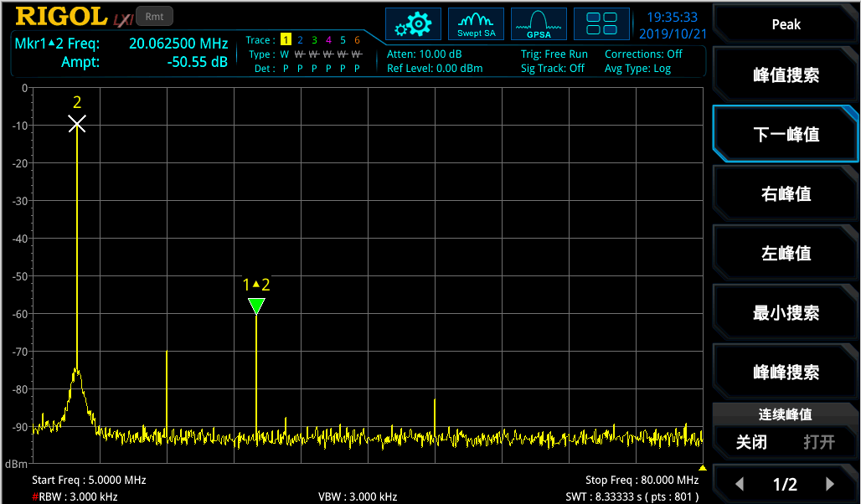
Task: Open the multi-window layout icon
Action: pos(601,23)
